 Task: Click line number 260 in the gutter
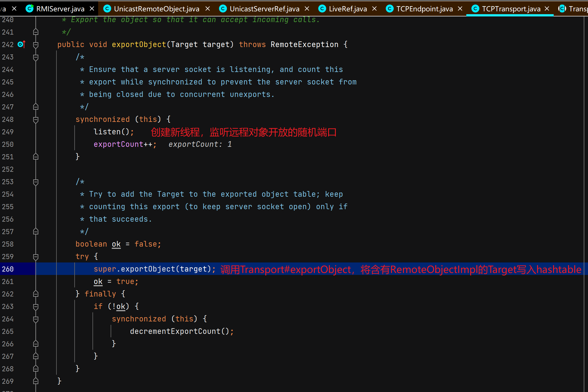(x=8, y=269)
